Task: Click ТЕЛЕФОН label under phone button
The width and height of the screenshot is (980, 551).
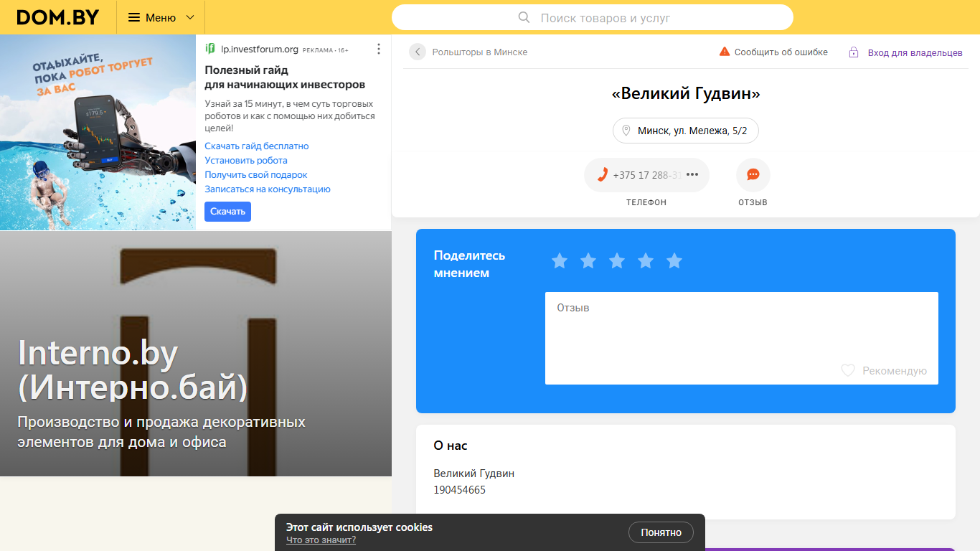Action: (646, 202)
